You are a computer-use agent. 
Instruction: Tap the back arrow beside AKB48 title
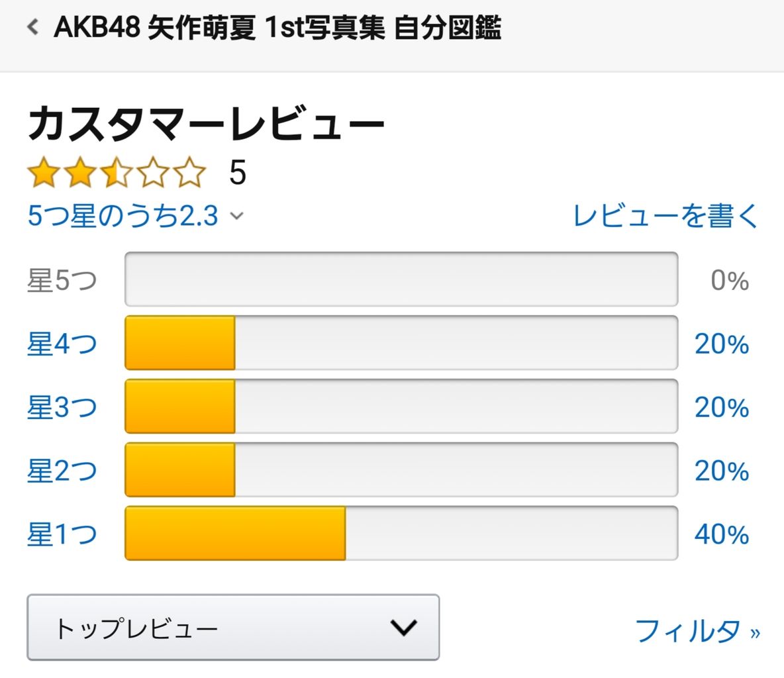coord(33,26)
